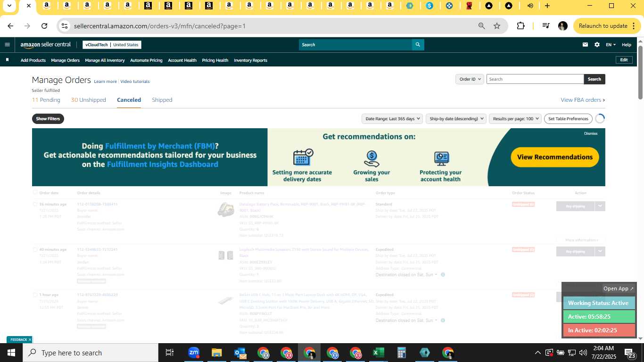The height and width of the screenshot is (362, 644).
Task: Focus the Manage Orders search input
Action: [535, 79]
